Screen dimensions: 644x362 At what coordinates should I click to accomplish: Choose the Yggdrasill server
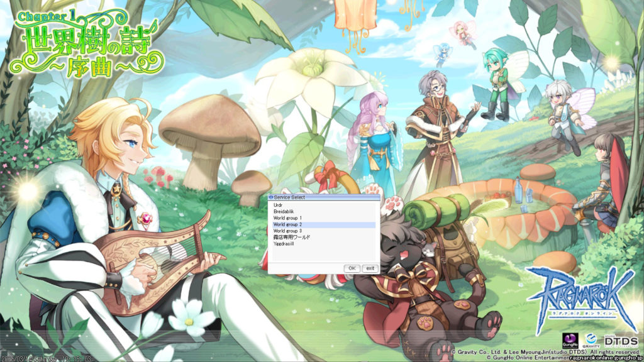[x=285, y=243]
